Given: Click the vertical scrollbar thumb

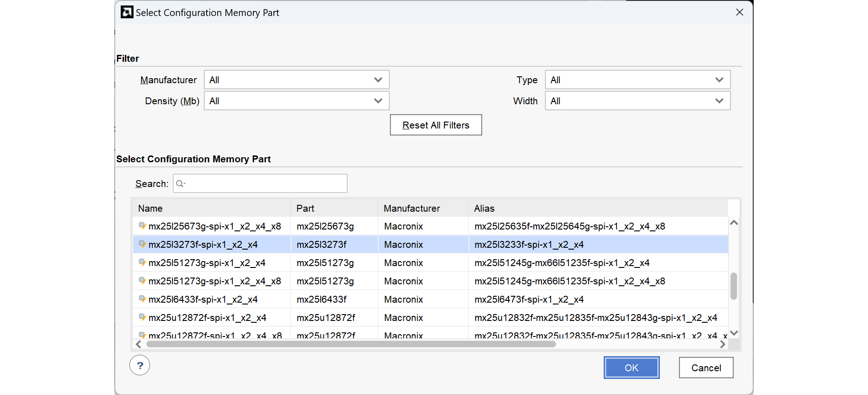Looking at the screenshot, I should (734, 286).
